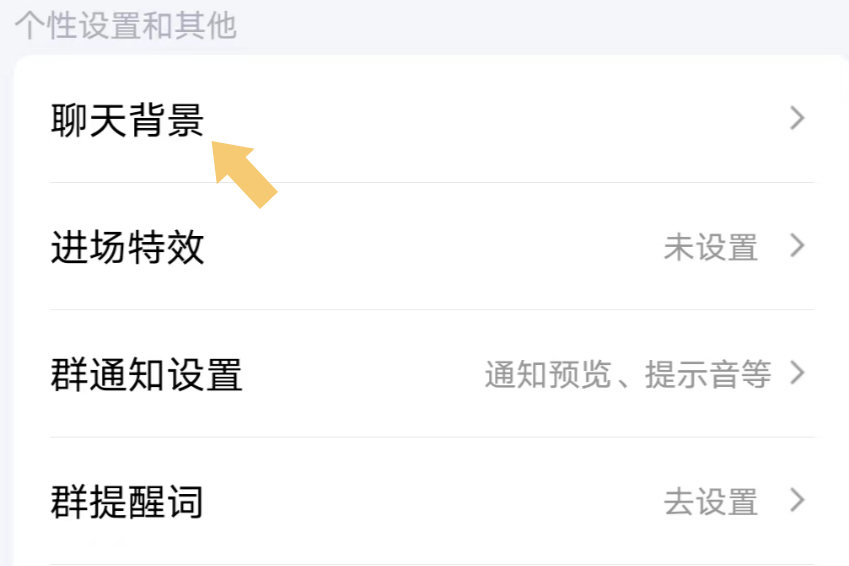Viewport: 849px width, 566px height.
Task: Click the 个性设置和其他 section header
Action: (125, 26)
